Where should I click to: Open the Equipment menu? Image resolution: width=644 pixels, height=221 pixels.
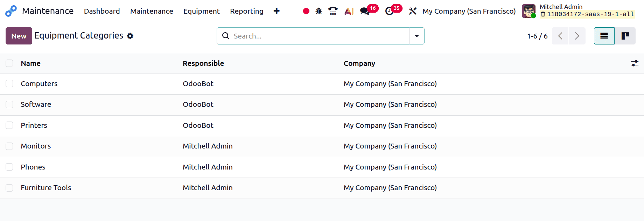click(x=202, y=11)
